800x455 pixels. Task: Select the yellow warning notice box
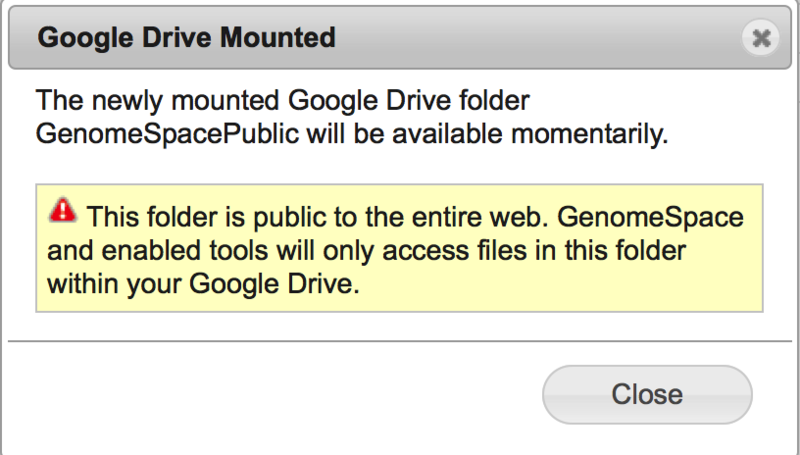[x=399, y=248]
